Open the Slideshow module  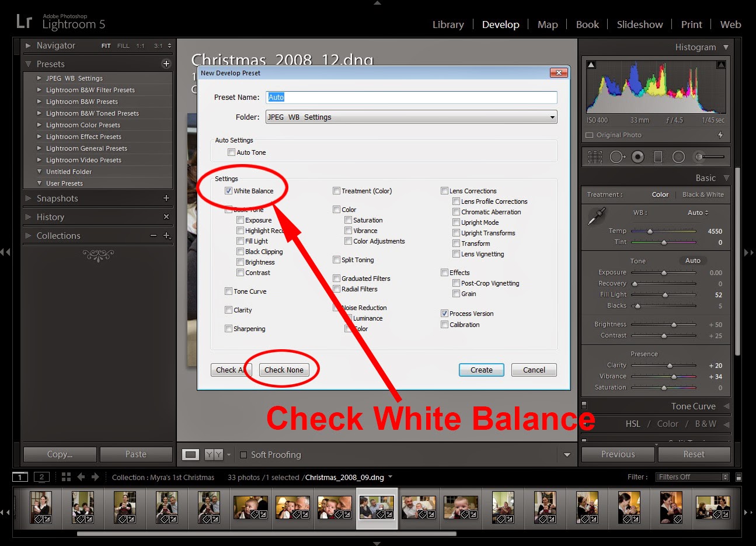[x=640, y=25]
